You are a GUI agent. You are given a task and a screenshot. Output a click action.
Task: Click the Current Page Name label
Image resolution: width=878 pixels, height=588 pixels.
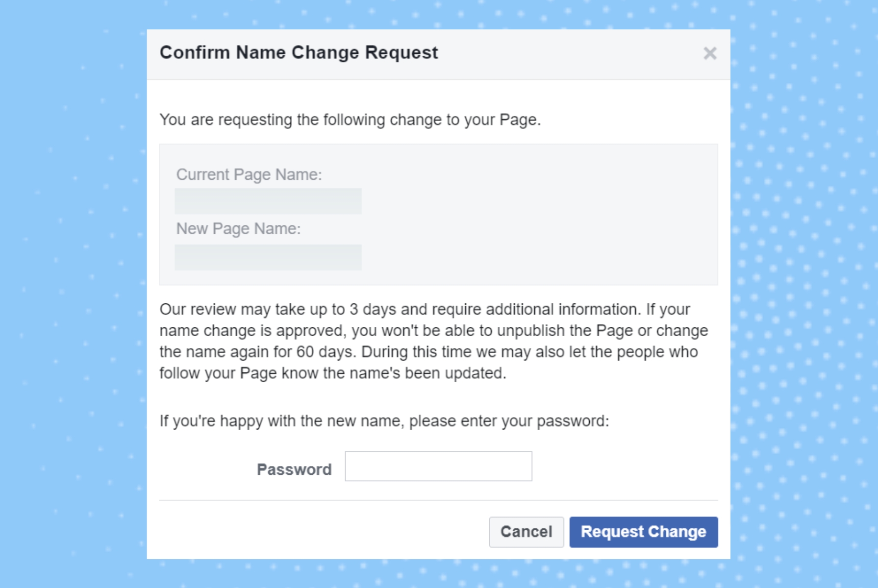249,174
